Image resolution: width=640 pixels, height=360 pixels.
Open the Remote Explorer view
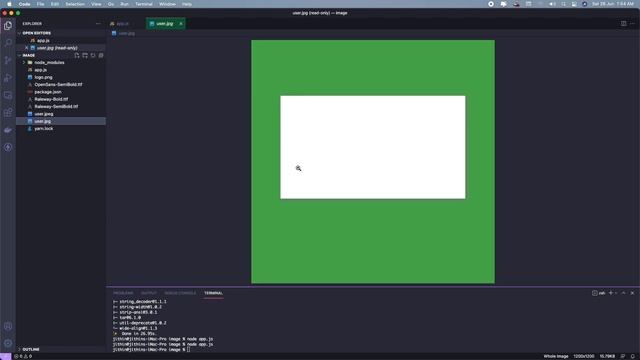[x=8, y=95]
